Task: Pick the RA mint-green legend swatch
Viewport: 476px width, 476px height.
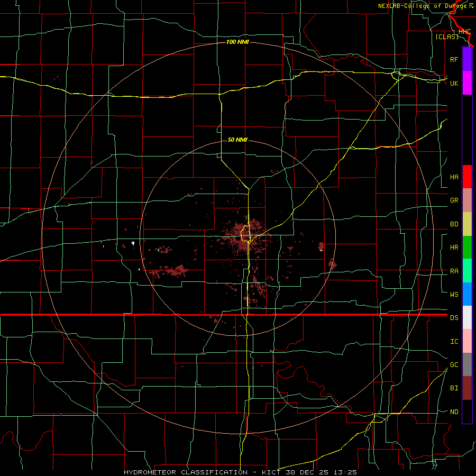Action: (467, 271)
